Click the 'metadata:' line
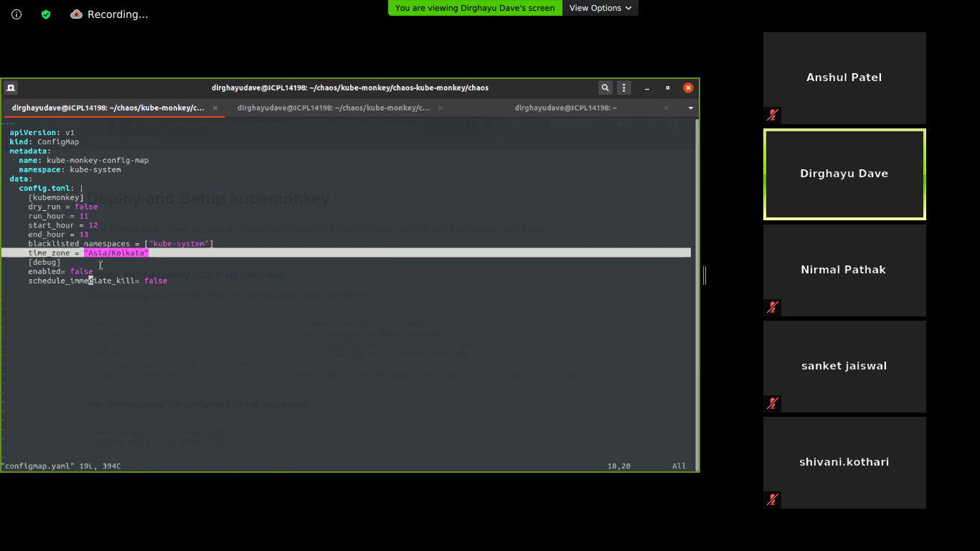Viewport: 980px width, 551px height. pos(30,151)
